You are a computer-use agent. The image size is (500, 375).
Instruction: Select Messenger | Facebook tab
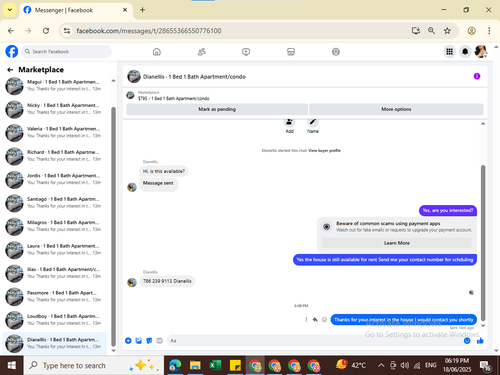pos(76,10)
